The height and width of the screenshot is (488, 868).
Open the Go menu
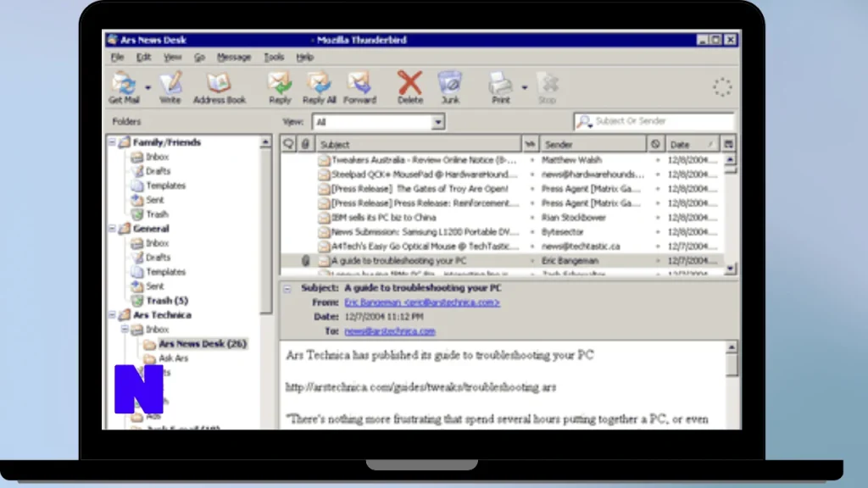tap(199, 57)
